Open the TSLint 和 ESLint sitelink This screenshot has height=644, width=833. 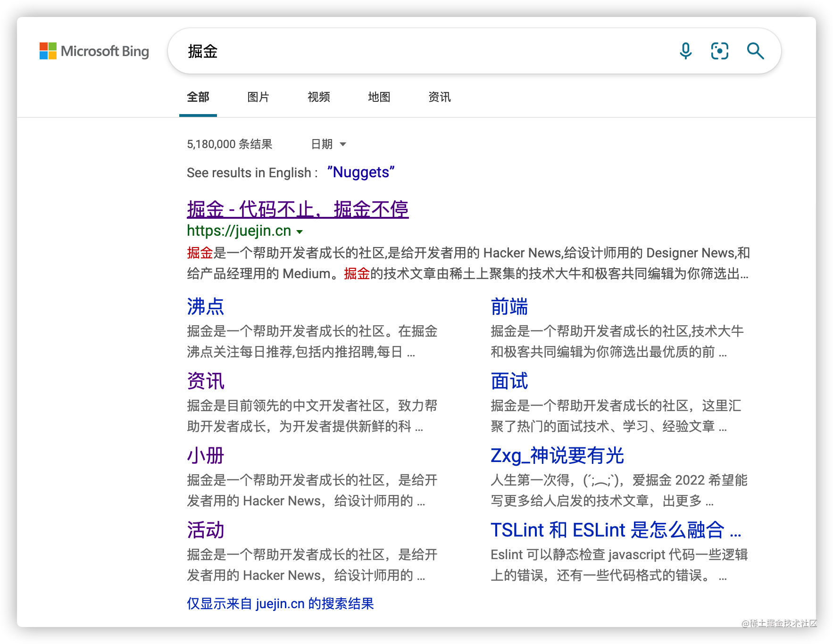point(616,530)
